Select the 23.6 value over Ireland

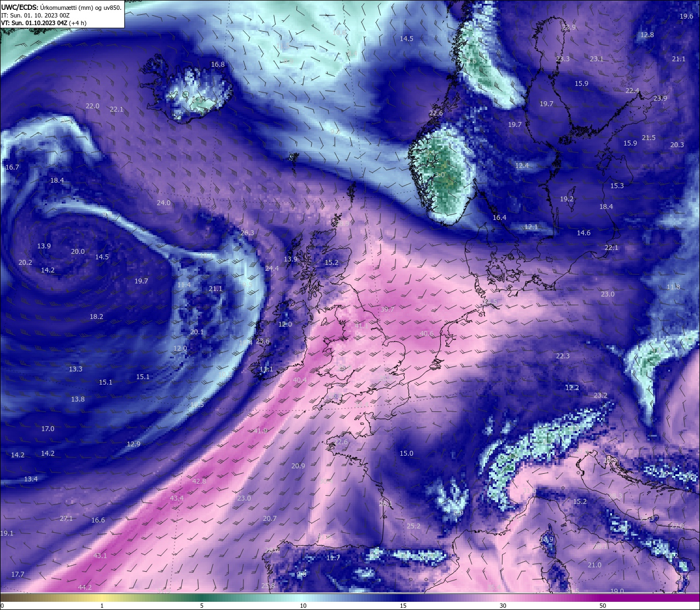coord(262,341)
